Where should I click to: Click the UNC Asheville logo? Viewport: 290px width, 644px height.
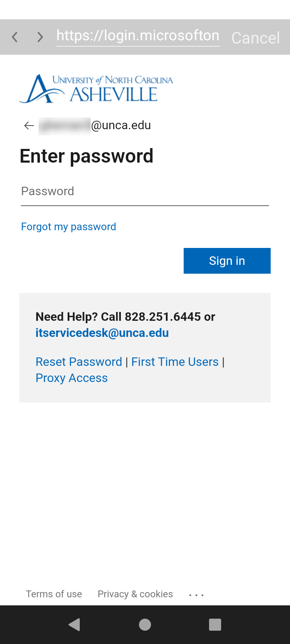coord(96,89)
